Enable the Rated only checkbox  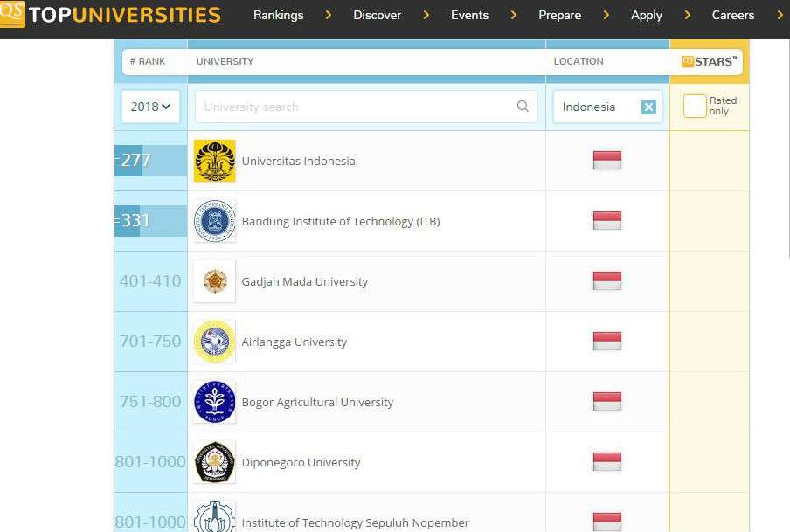(695, 106)
